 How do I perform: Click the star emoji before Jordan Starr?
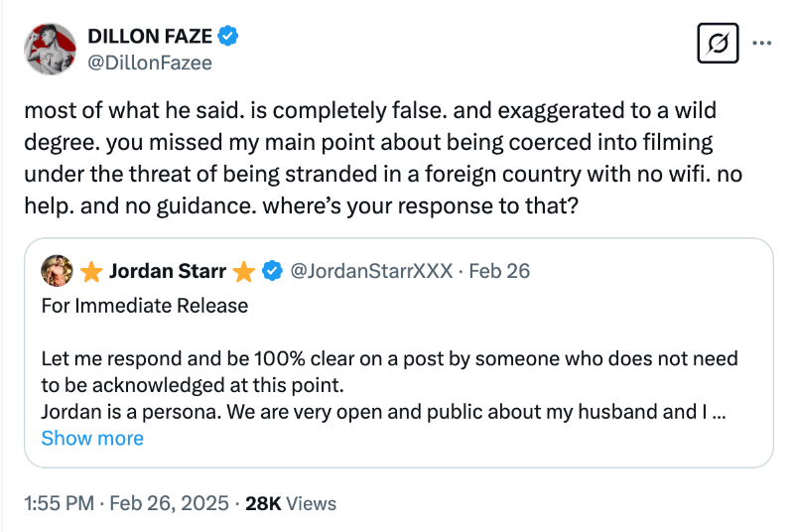click(91, 270)
